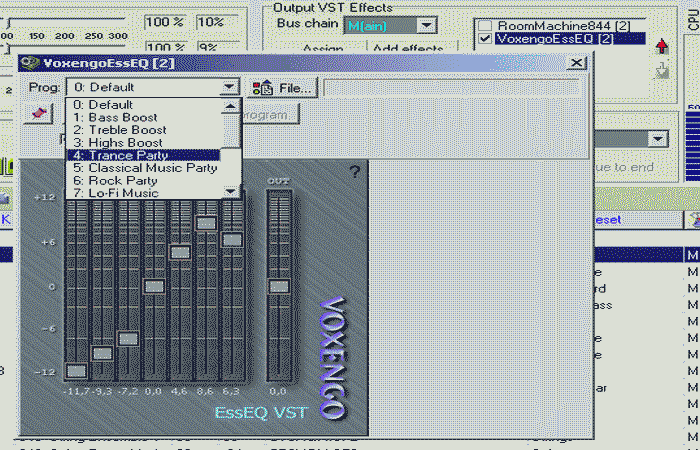Click the VoxengoEssEQ title bar icon
The width and height of the screenshot is (700, 450).
(x=30, y=63)
